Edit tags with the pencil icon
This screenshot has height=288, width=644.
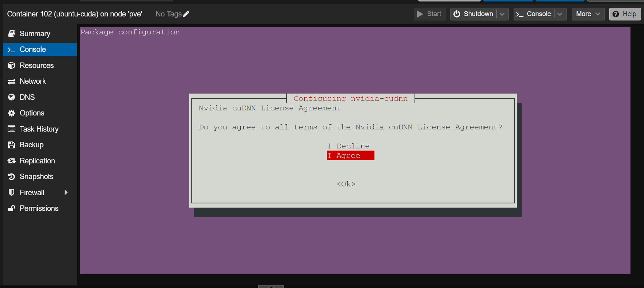click(186, 14)
